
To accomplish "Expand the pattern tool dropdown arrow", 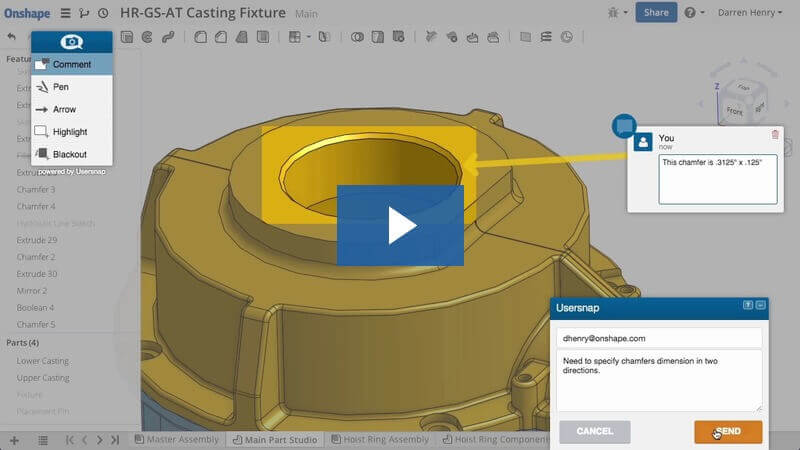I will [x=309, y=37].
